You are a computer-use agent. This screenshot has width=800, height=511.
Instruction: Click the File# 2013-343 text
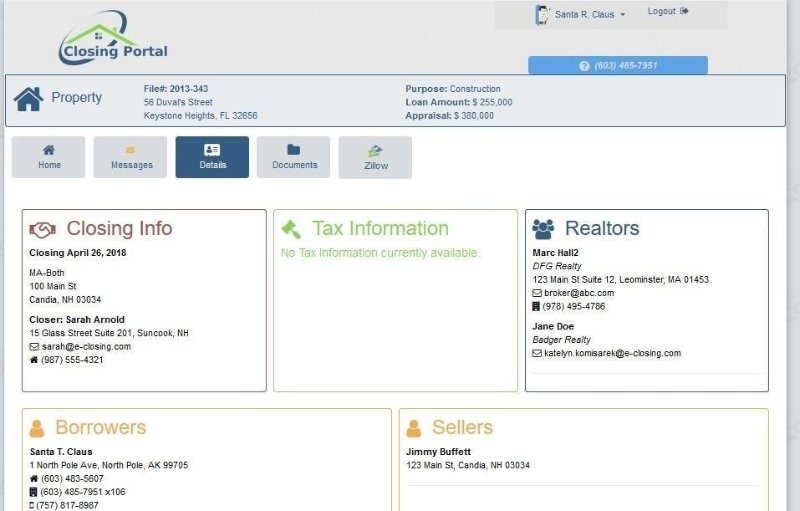click(x=176, y=89)
